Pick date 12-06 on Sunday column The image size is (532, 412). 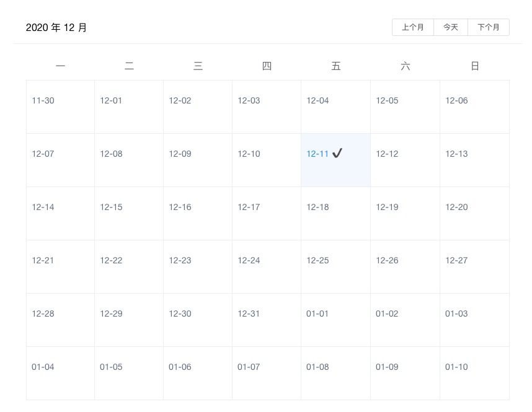tap(475, 107)
